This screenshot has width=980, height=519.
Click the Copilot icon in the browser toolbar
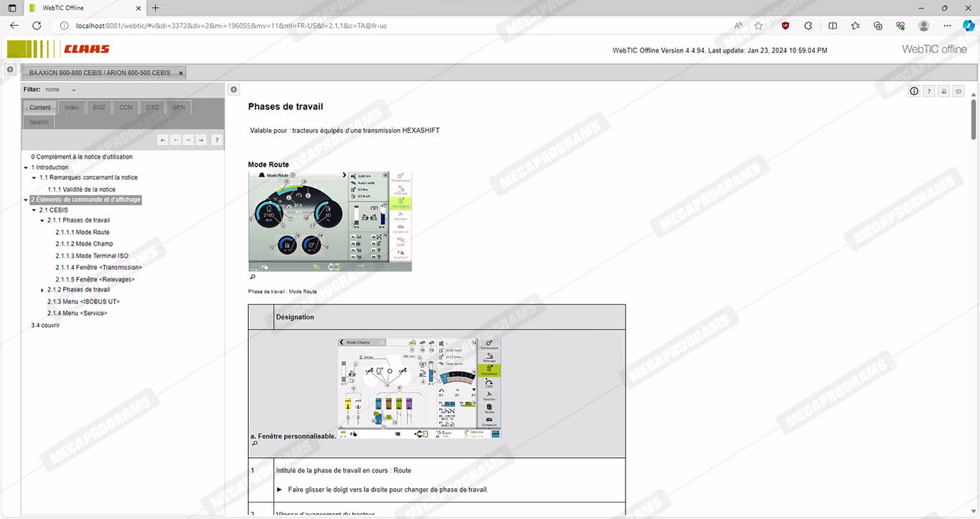[969, 25]
